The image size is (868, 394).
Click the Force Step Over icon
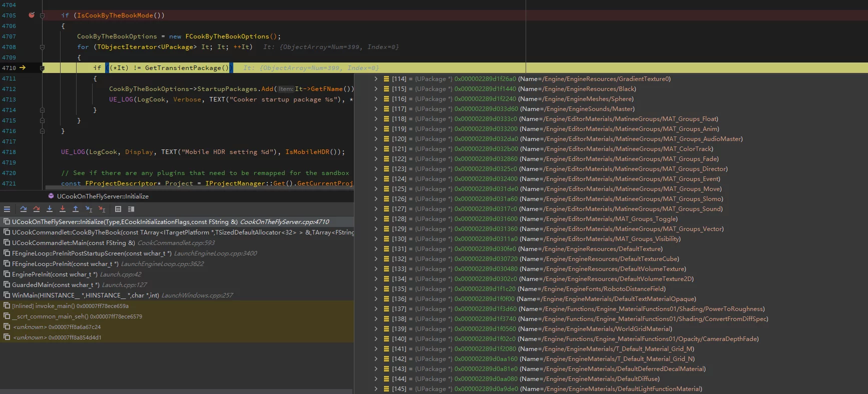(x=37, y=209)
